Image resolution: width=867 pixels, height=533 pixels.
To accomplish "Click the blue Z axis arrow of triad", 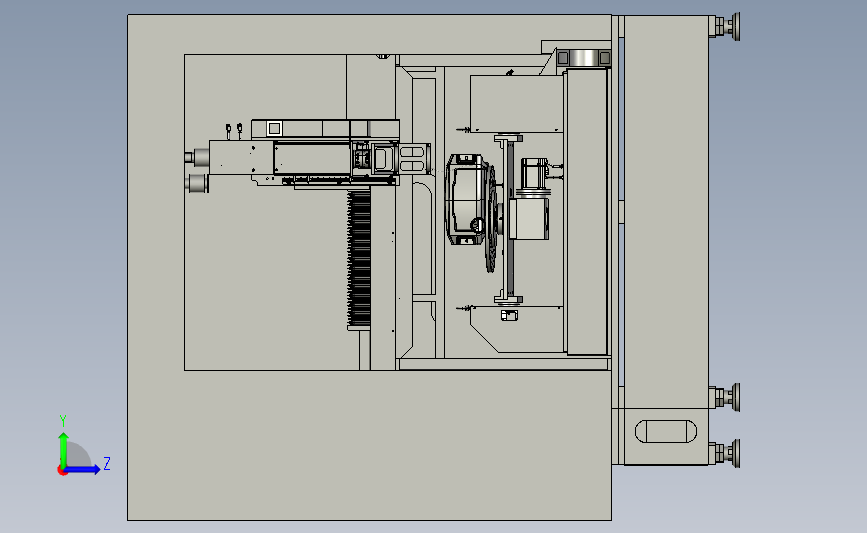I will [82, 469].
